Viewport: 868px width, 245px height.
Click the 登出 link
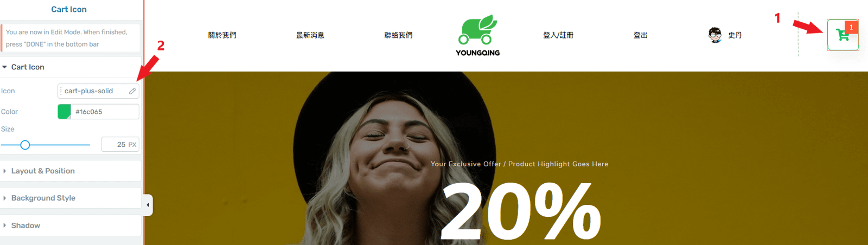(641, 35)
